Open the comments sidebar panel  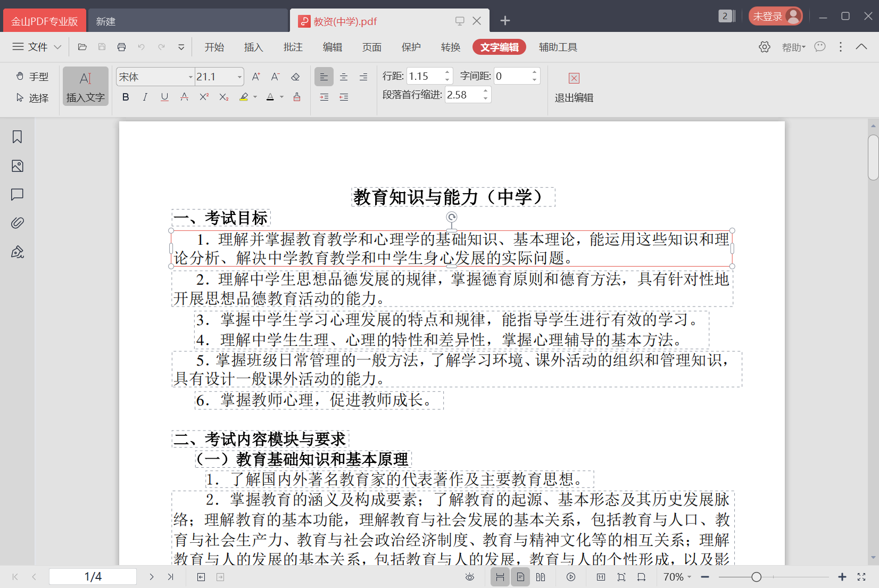point(17,195)
